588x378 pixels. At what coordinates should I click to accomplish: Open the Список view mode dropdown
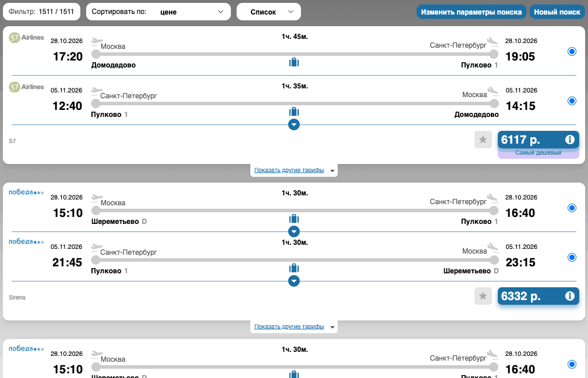point(268,12)
